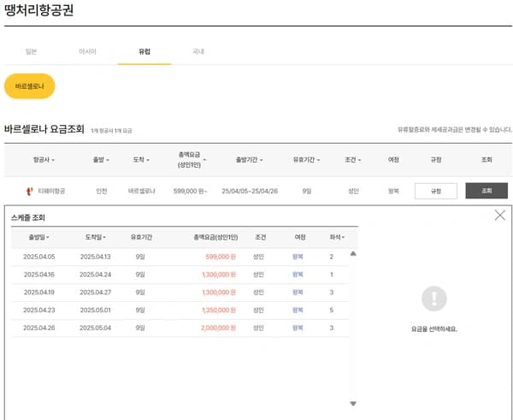Click the T'way airline logo icon
The width and height of the screenshot is (513, 420).
(29, 191)
